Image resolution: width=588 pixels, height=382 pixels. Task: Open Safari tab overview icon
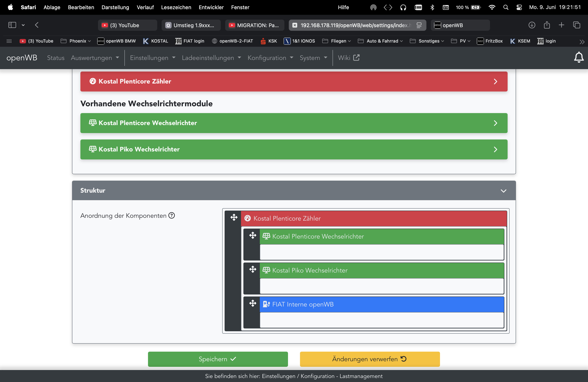click(576, 25)
